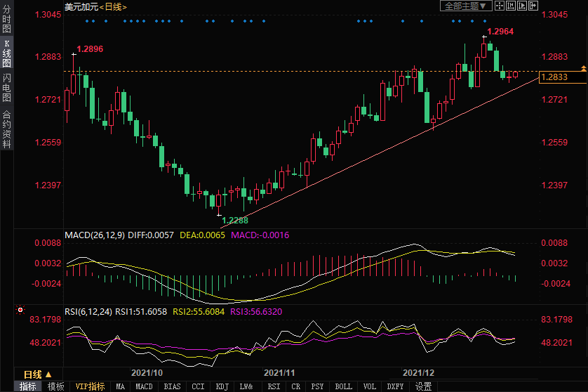Click the export arrow icon, top right
Screen dimensions: 588x392
(533, 6)
